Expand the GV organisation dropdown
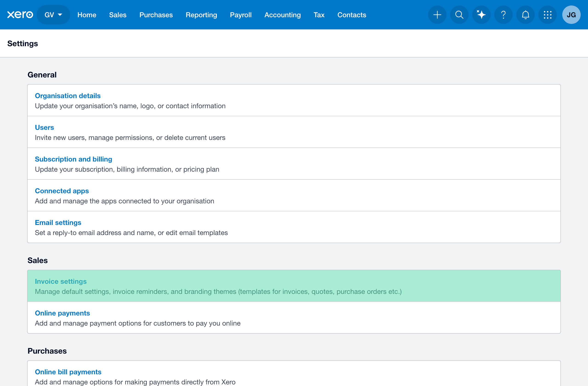588x386 pixels. tap(53, 15)
